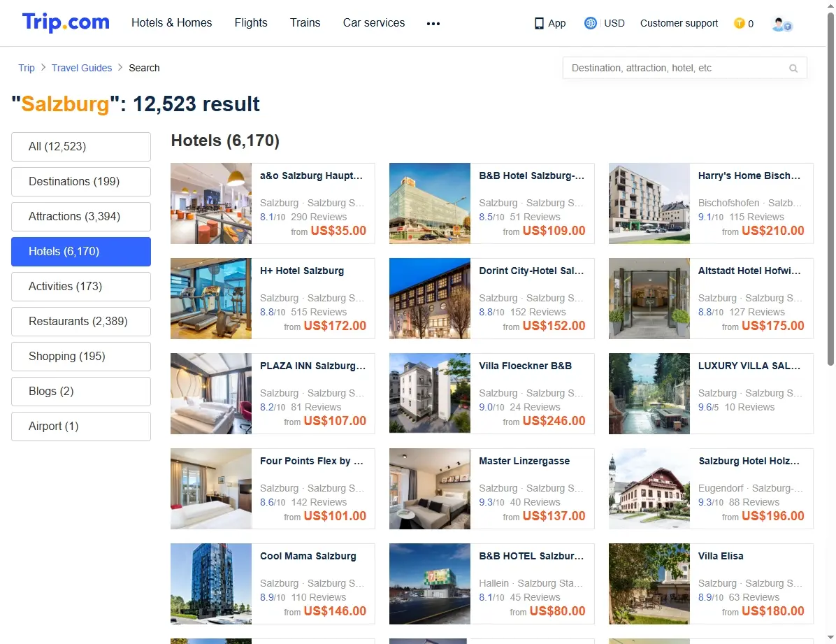Click the US$246.00 price
Image resolution: width=836 pixels, height=644 pixels.
pos(554,420)
